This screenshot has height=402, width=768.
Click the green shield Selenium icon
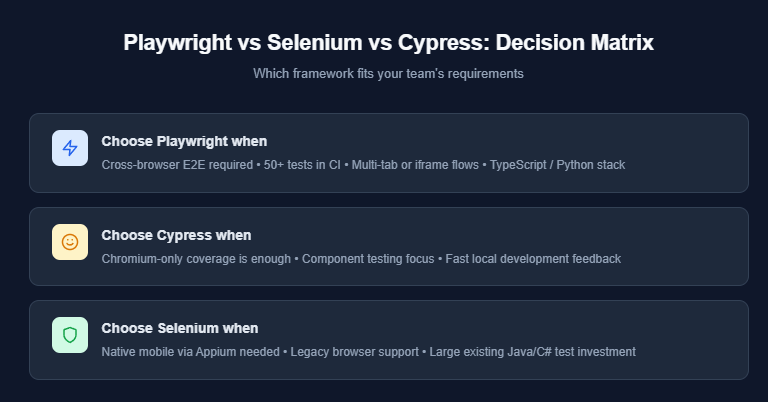pyautogui.click(x=70, y=335)
